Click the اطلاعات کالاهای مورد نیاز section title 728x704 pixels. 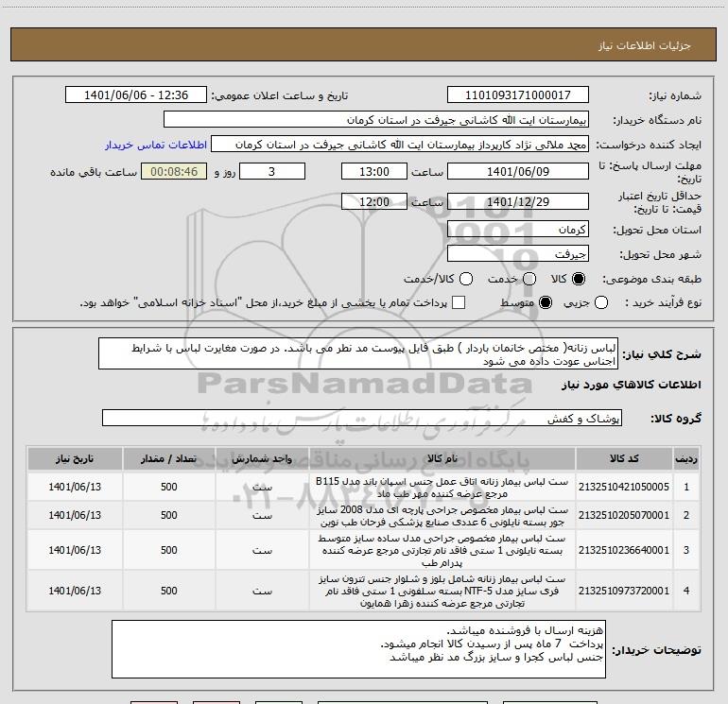(631, 385)
